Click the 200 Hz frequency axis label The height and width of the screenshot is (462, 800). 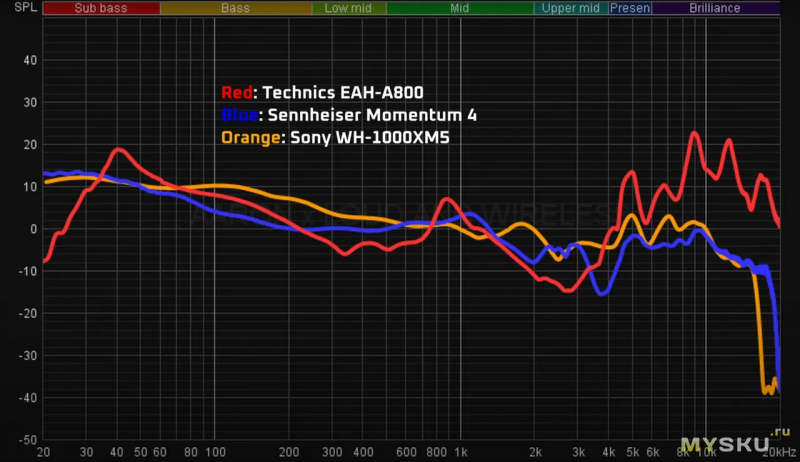point(289,452)
